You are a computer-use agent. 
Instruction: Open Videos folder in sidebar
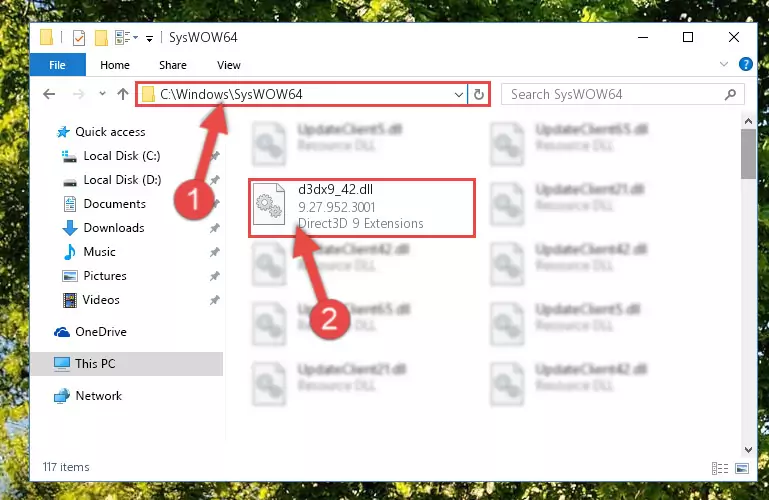(101, 300)
